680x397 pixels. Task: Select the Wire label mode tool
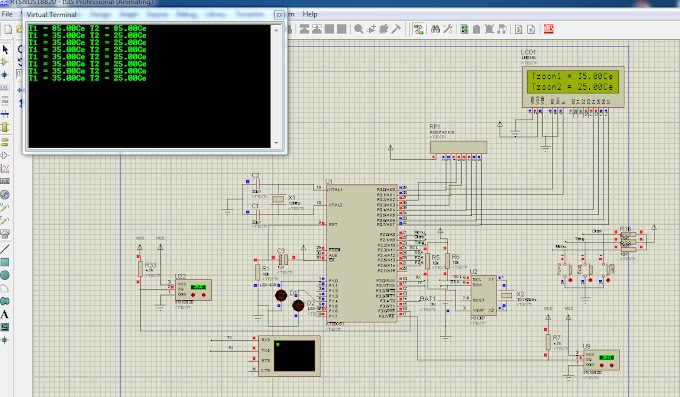tap(5, 88)
